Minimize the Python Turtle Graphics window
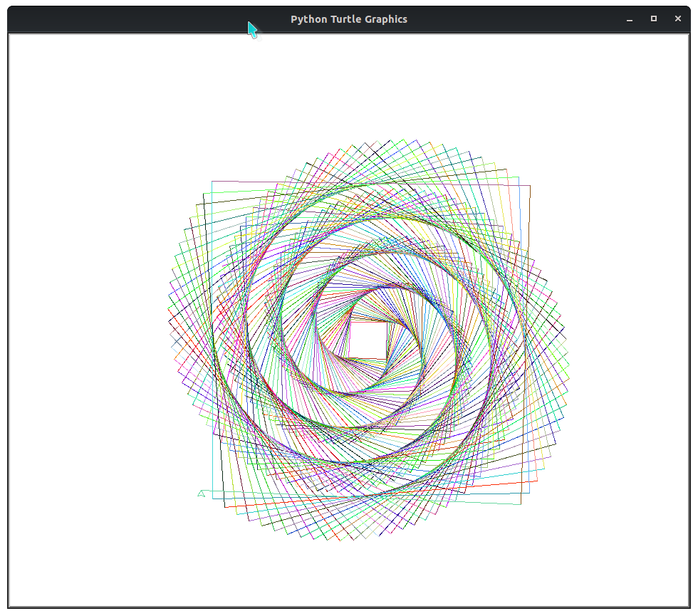Image resolution: width=698 pixels, height=616 pixels. point(630,19)
